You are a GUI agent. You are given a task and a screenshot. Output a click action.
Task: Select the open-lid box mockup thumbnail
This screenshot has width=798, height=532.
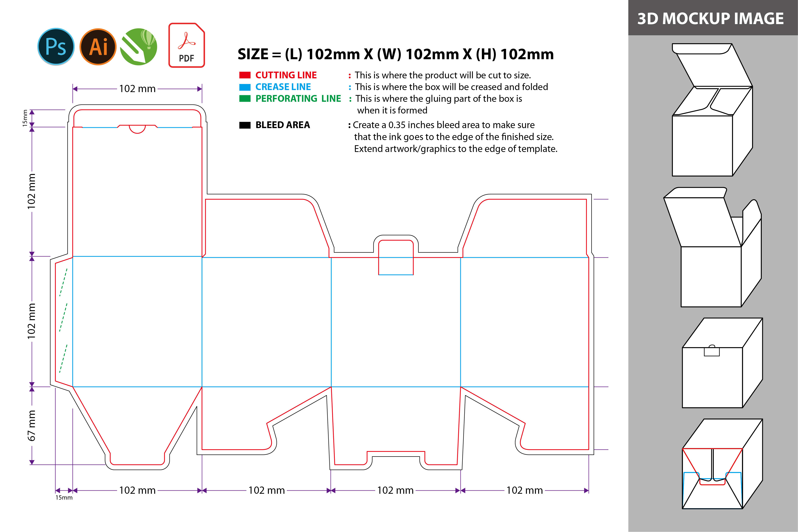pos(712,110)
